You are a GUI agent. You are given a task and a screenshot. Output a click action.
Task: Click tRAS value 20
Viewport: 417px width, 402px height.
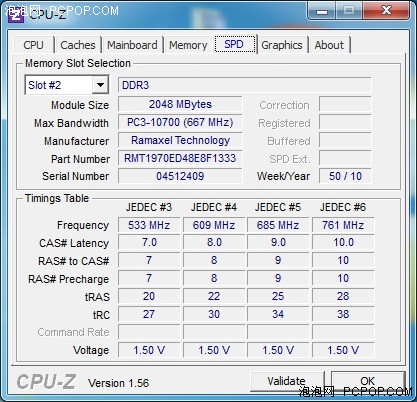pos(149,296)
